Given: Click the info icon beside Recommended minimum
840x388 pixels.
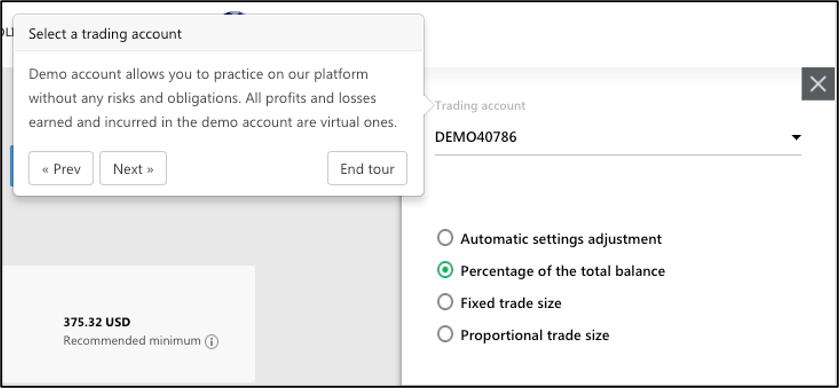Looking at the screenshot, I should click(212, 341).
